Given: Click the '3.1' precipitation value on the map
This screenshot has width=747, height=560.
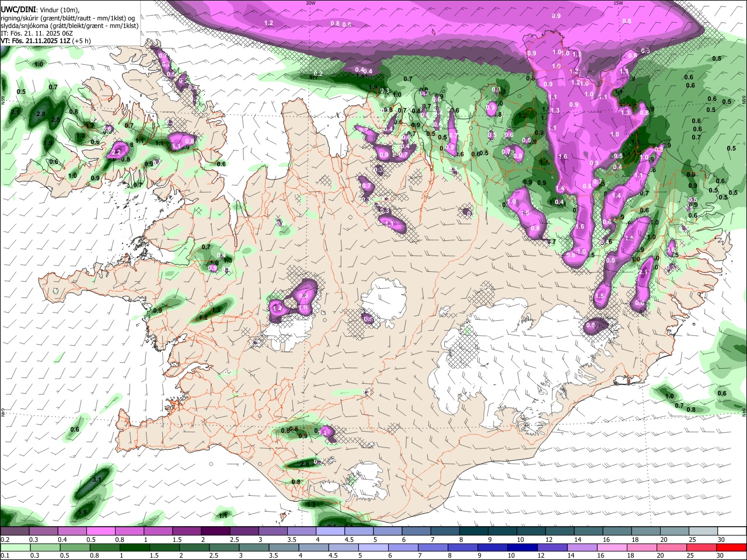Looking at the screenshot, I should [97, 480].
